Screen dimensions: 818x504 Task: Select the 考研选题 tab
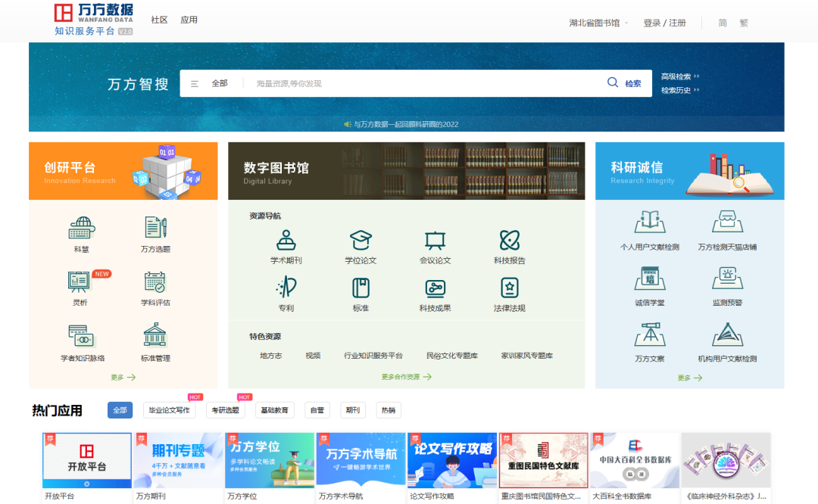tap(226, 410)
